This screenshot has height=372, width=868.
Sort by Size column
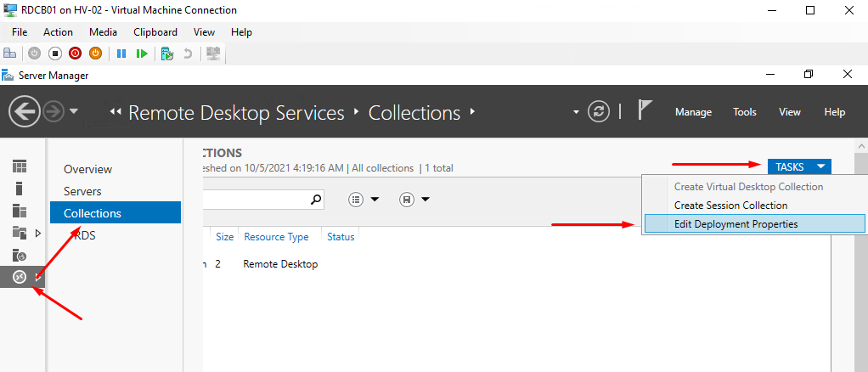tap(225, 237)
